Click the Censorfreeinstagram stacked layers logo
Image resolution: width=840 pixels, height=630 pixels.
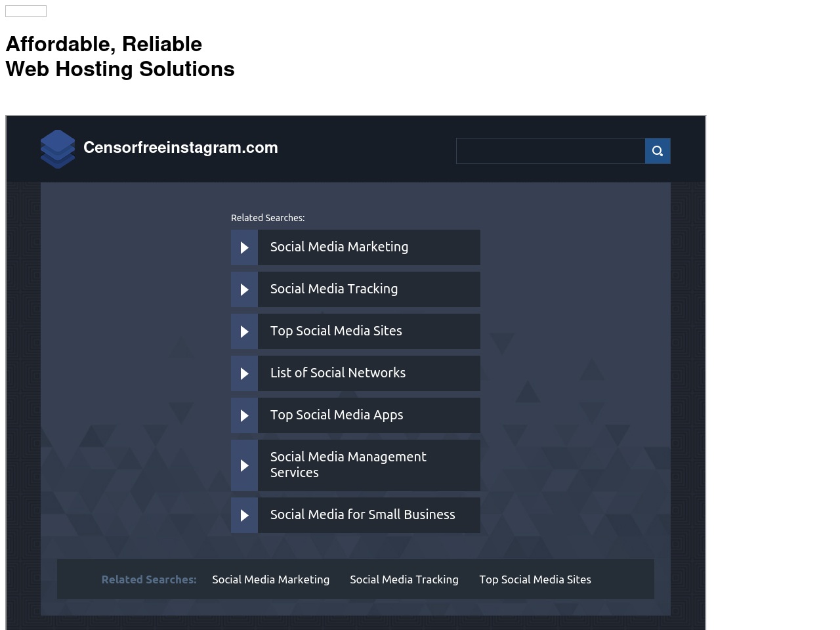[58, 149]
